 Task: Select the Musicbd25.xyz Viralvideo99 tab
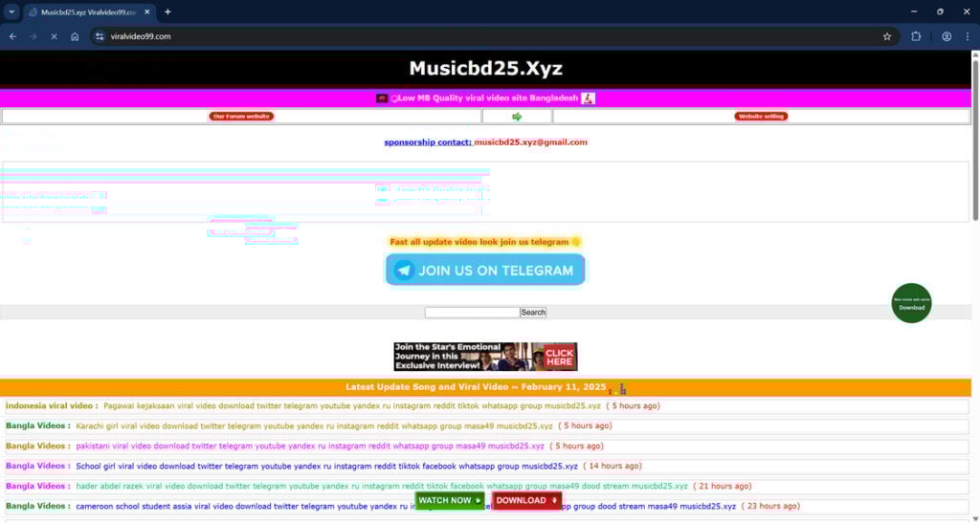coord(90,11)
